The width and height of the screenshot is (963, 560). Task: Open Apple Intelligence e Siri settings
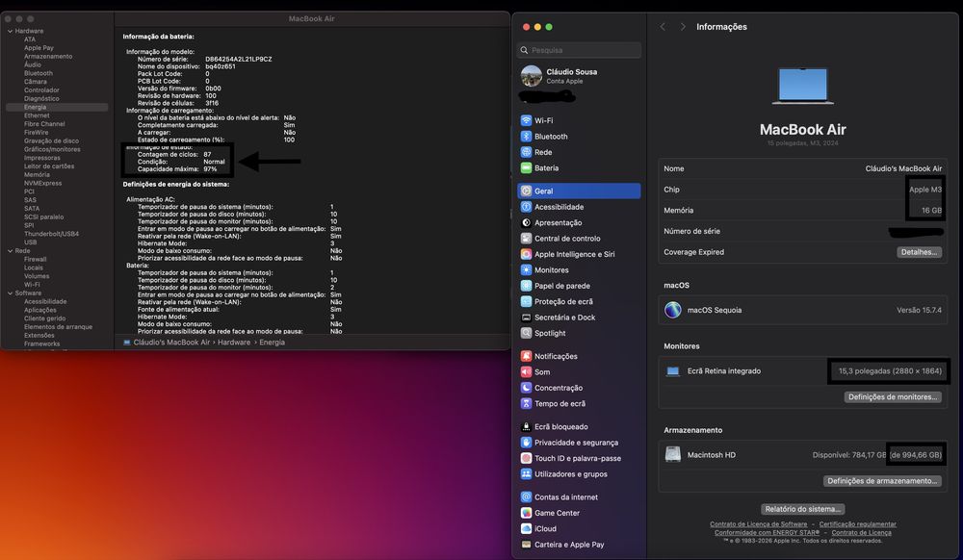pyautogui.click(x=579, y=254)
